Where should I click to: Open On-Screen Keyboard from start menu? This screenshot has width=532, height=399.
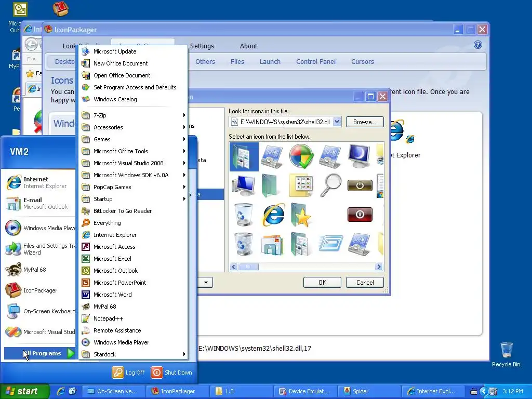click(39, 311)
